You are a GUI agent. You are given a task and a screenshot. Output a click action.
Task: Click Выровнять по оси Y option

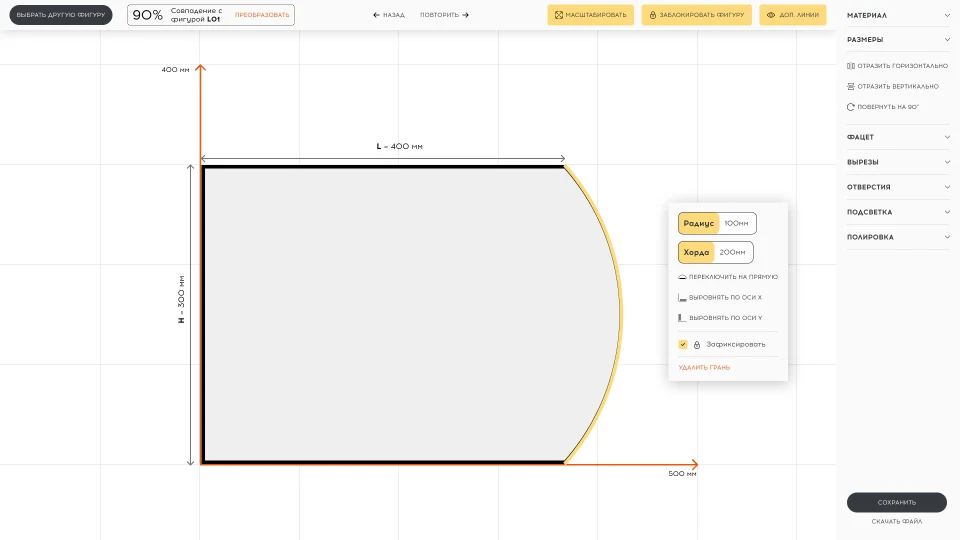[x=720, y=318]
